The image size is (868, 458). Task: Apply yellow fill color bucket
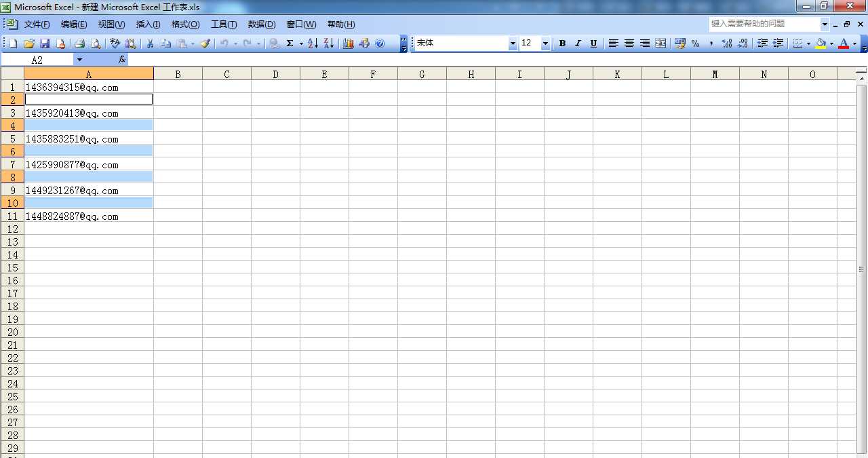[x=821, y=43]
